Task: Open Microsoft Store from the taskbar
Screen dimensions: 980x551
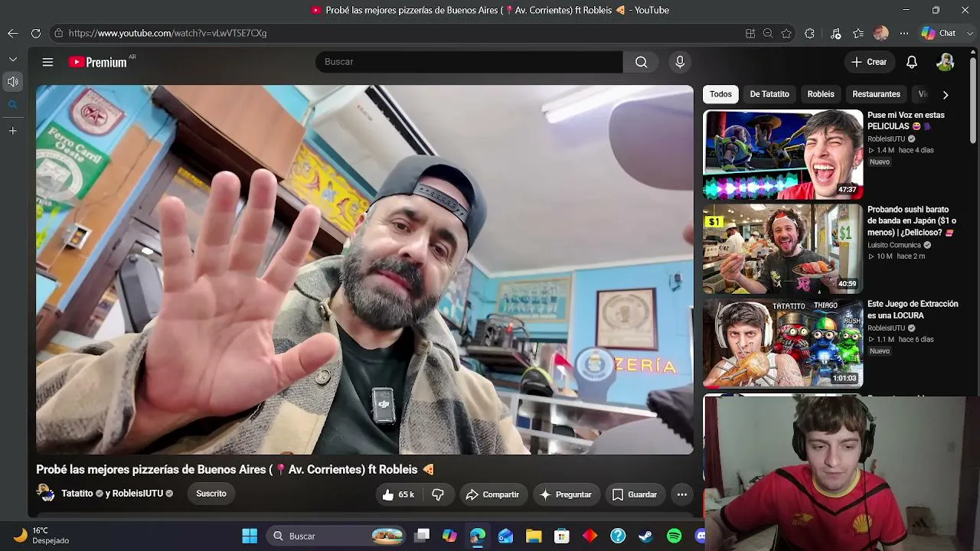Action: 562,536
